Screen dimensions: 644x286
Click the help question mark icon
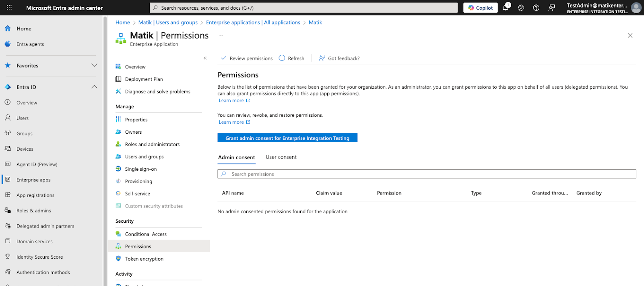pyautogui.click(x=536, y=8)
